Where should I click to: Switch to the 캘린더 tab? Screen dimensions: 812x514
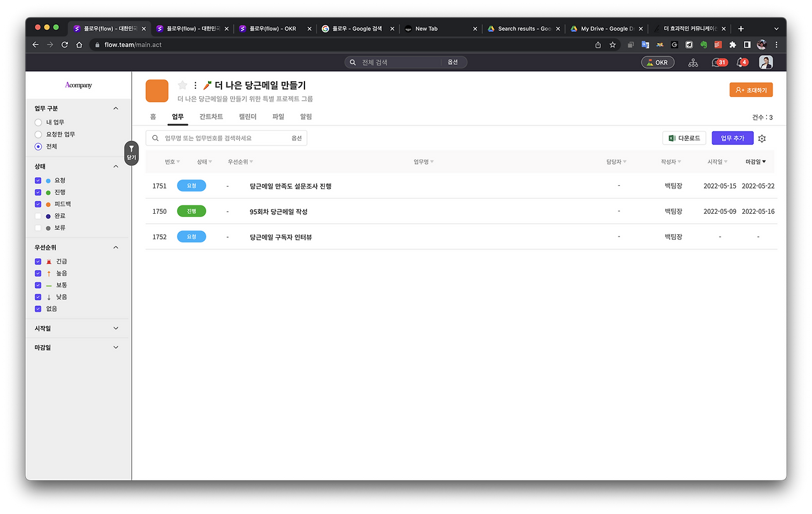(247, 117)
